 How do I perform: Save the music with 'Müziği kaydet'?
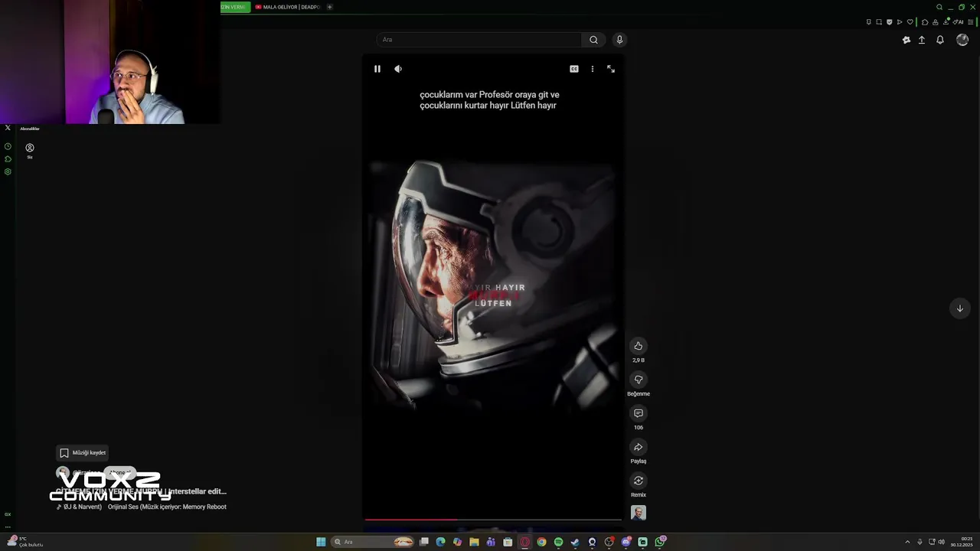pos(82,452)
